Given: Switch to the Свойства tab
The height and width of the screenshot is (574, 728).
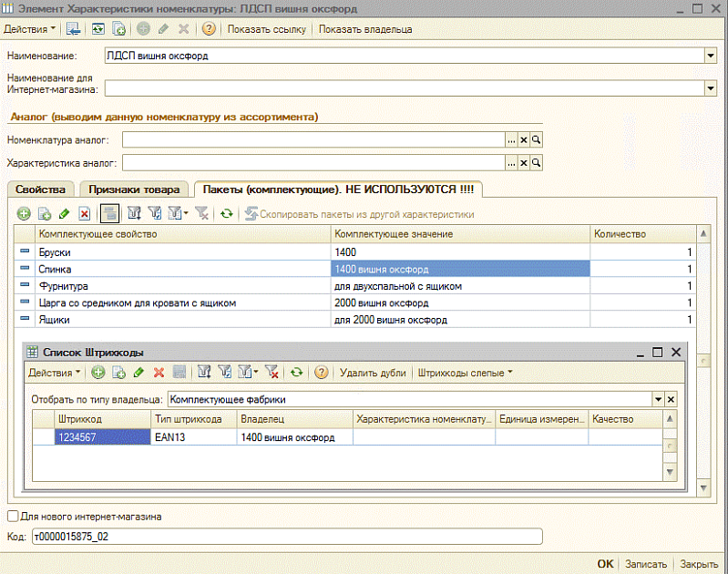Looking at the screenshot, I should pyautogui.click(x=40, y=190).
